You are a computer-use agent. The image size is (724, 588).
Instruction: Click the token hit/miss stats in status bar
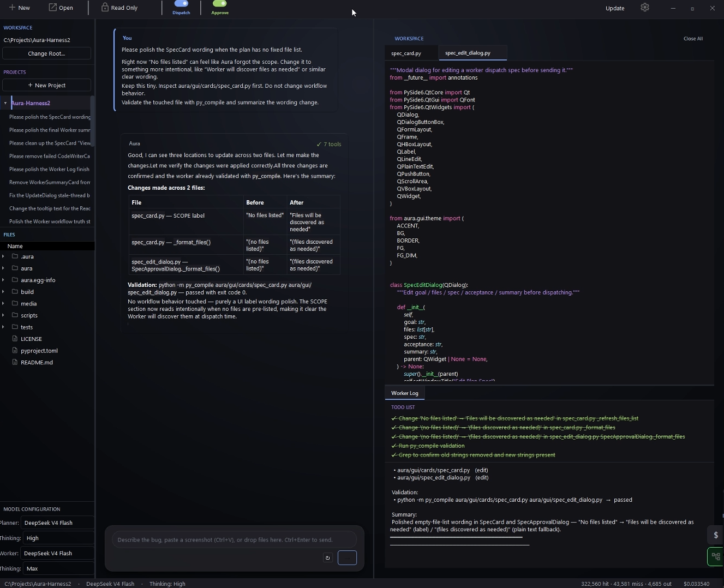pos(626,584)
